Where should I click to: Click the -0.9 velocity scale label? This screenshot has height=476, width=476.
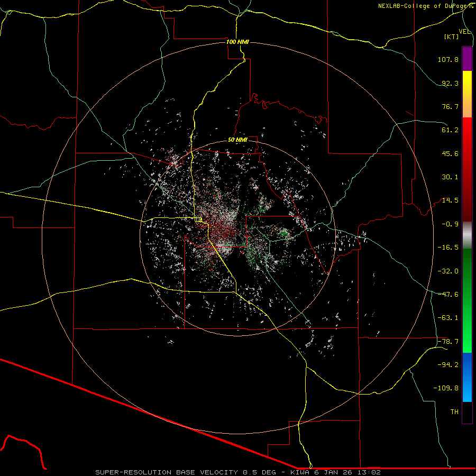pyautogui.click(x=450, y=224)
